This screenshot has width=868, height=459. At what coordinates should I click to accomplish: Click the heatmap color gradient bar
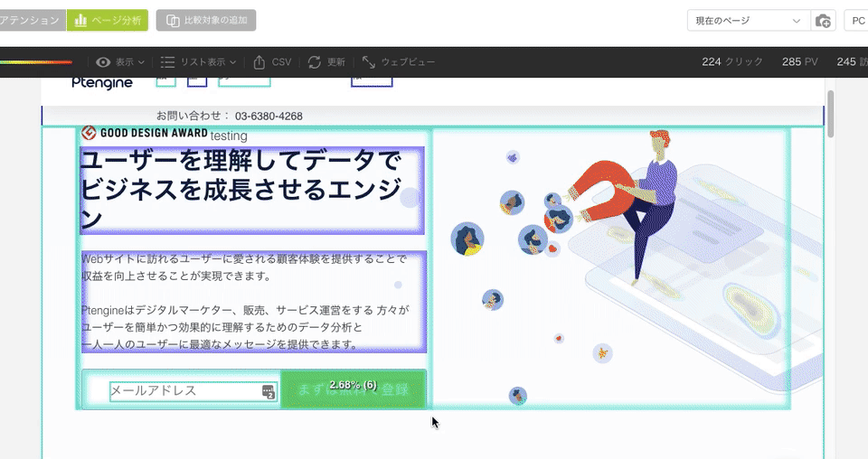click(x=36, y=62)
